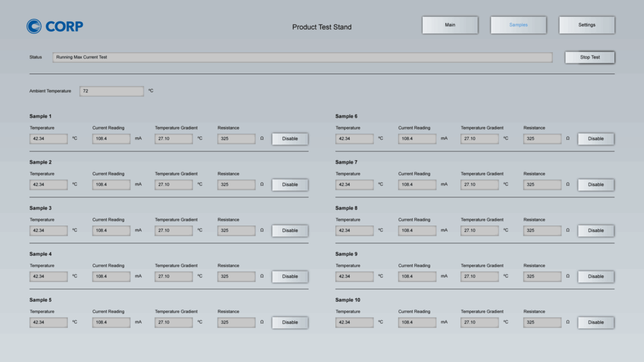Image resolution: width=644 pixels, height=362 pixels.
Task: Click Sample 1 Temperature field
Action: [x=48, y=139]
